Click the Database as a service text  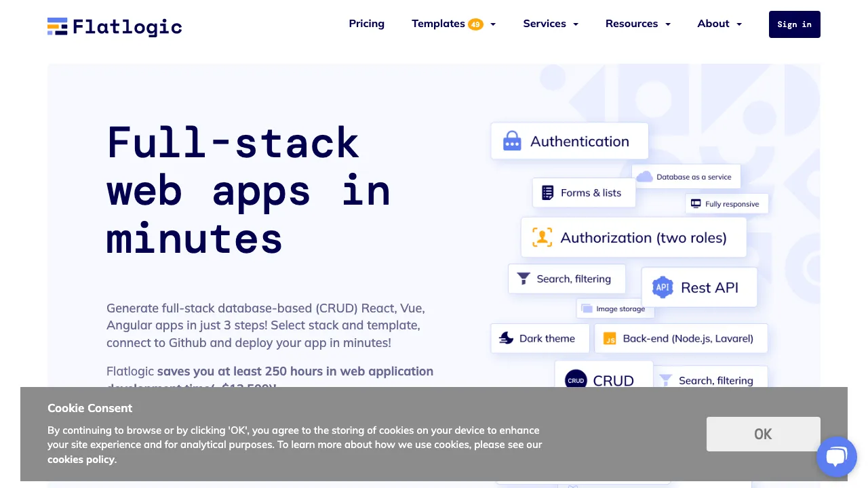pos(694,177)
